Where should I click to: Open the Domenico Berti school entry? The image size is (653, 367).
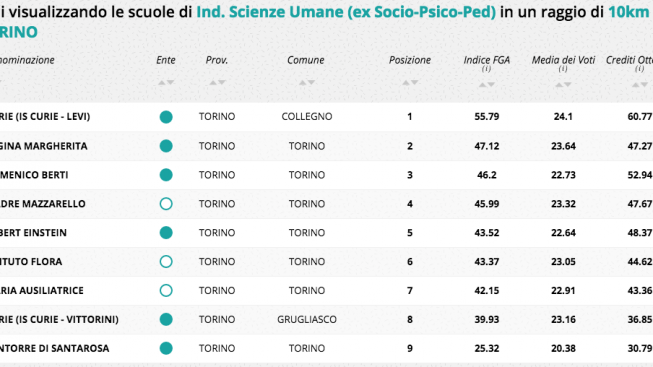pyautogui.click(x=34, y=175)
